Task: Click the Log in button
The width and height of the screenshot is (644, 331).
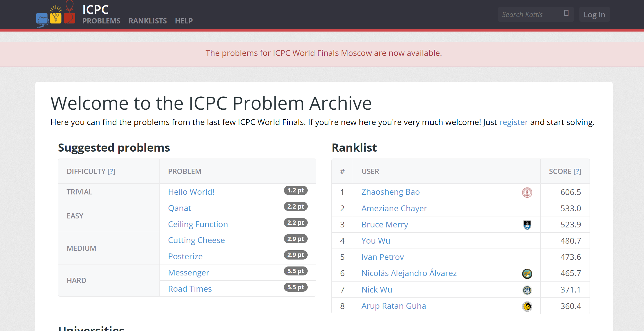Action: [594, 14]
